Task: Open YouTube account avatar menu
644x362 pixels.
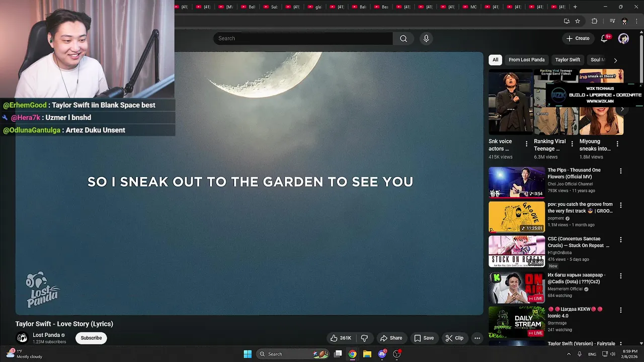Action: pos(623,38)
